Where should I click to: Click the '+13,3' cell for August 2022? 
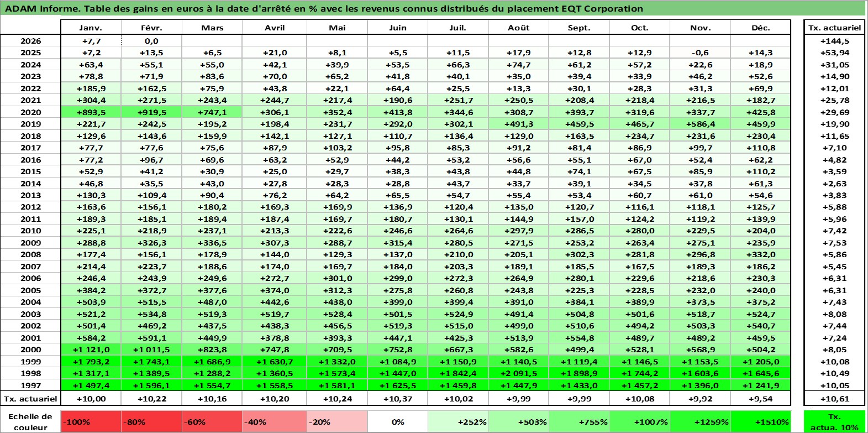(x=518, y=88)
